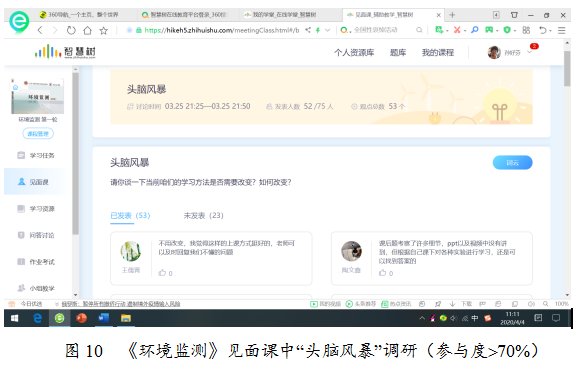Click like icon under the right comment card

click(383, 273)
